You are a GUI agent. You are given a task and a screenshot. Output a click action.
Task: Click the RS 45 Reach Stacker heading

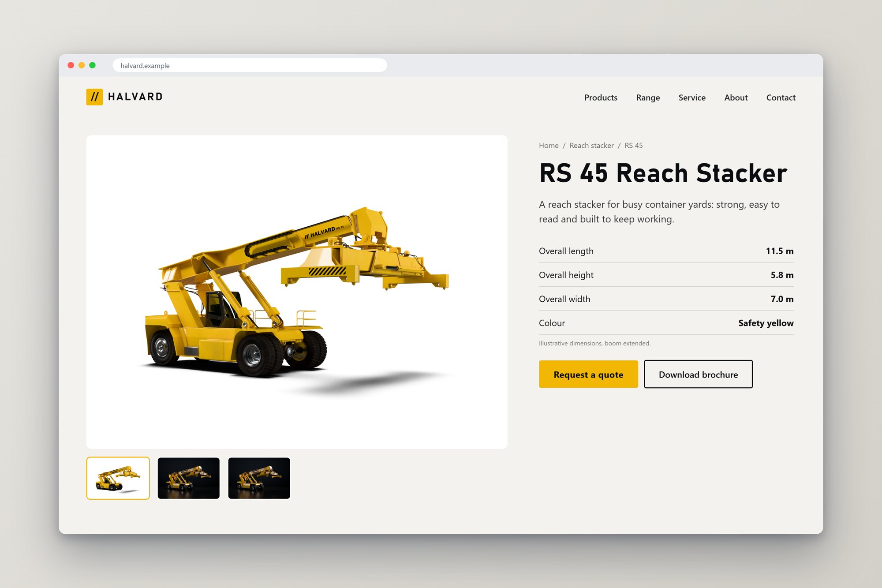[x=663, y=173]
